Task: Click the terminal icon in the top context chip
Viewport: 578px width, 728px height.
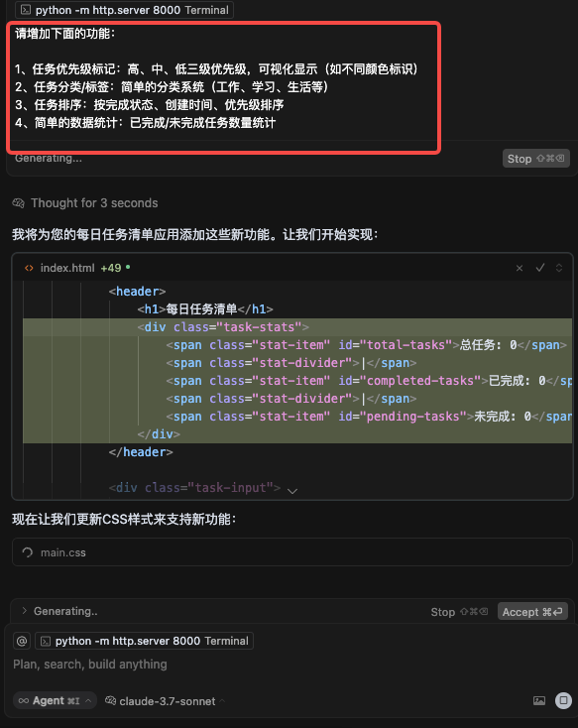Action: 26,10
